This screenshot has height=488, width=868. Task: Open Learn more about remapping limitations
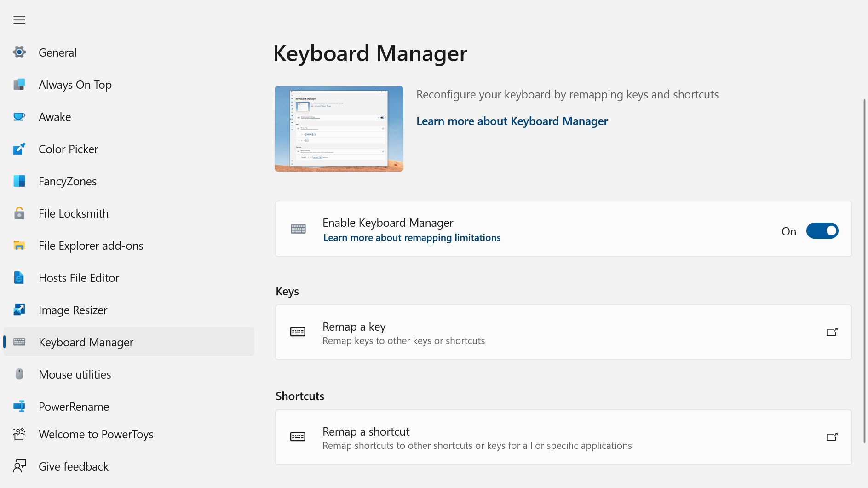point(412,237)
